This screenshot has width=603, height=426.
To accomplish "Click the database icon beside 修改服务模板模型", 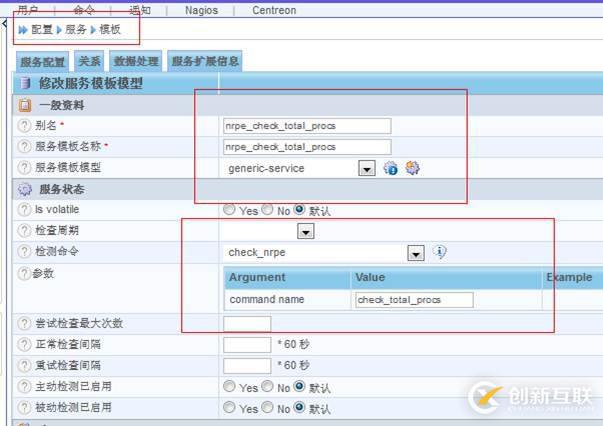I will pyautogui.click(x=25, y=83).
